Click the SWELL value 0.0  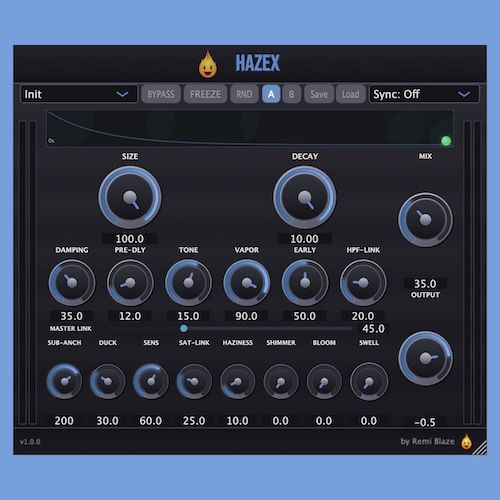369,421
